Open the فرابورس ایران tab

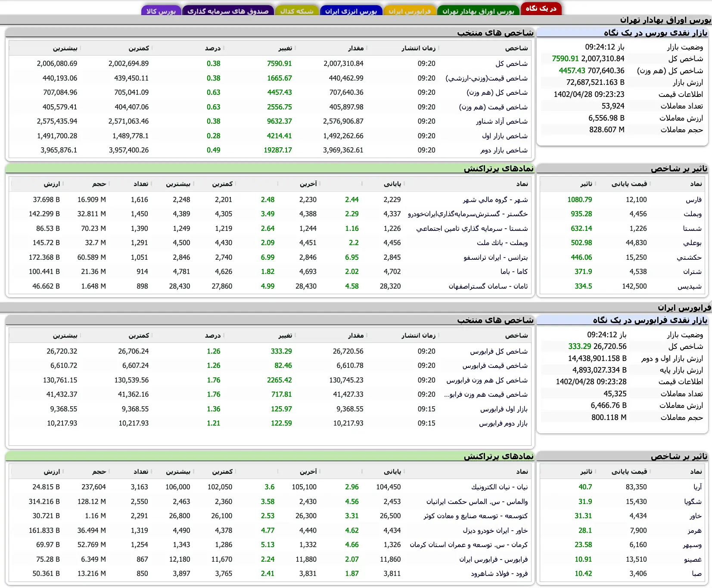(x=410, y=11)
